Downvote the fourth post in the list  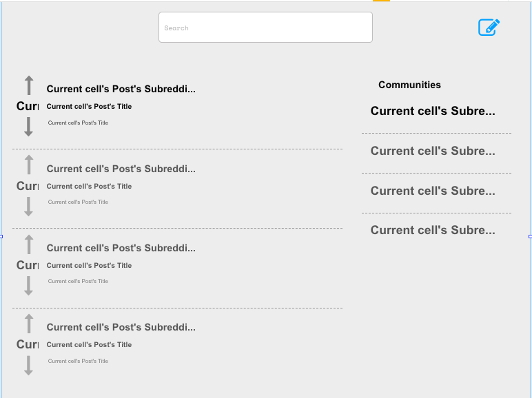tap(28, 366)
